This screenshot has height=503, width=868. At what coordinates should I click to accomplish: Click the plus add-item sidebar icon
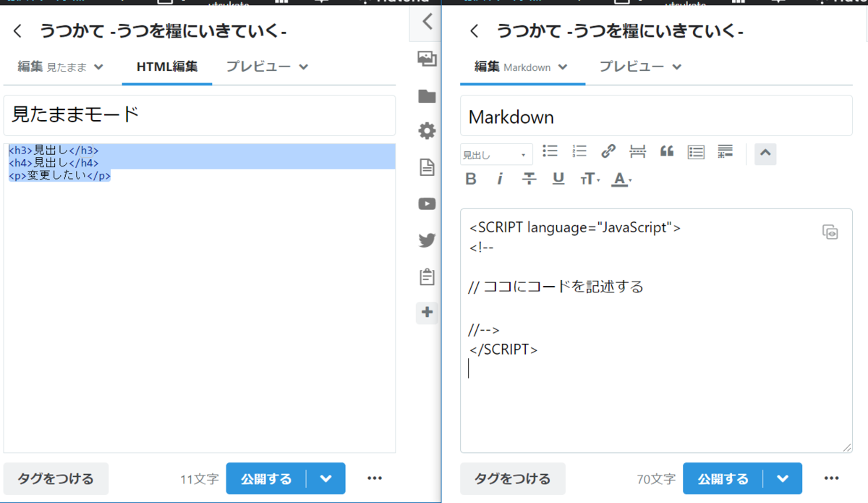pos(427,313)
